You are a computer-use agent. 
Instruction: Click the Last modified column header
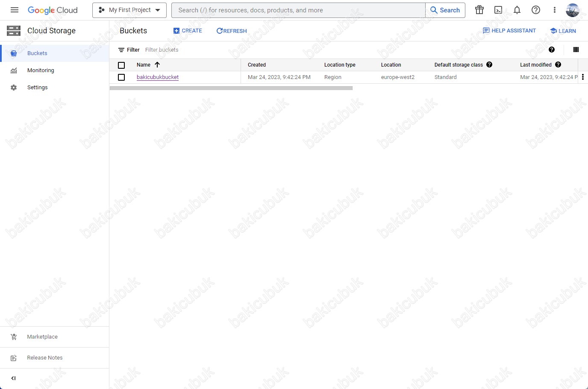(x=536, y=65)
